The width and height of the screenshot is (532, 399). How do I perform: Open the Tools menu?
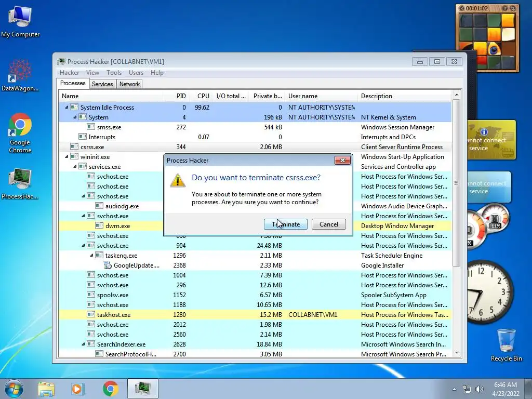pyautogui.click(x=114, y=73)
